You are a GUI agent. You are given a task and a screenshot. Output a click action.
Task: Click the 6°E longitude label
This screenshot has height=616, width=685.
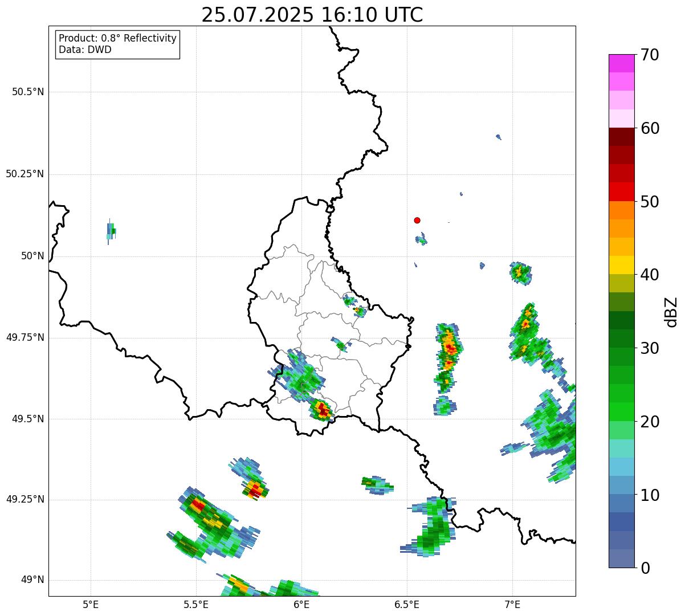point(302,604)
